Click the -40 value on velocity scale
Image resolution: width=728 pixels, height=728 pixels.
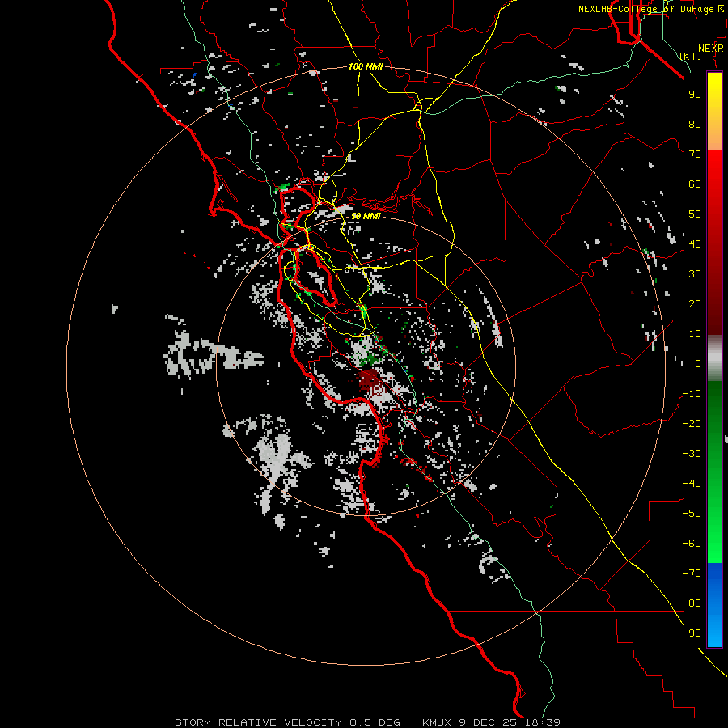coord(692,484)
